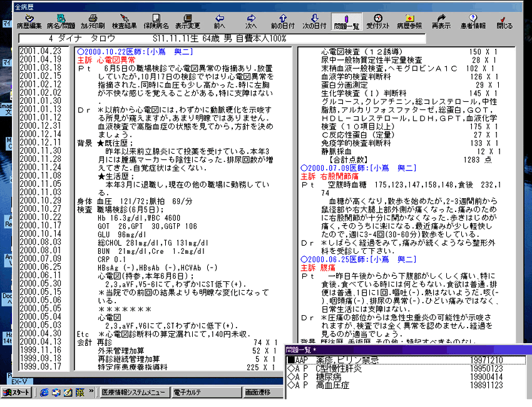The width and height of the screenshot is (532, 407).
Task: Select the date 1999.11.16 in the list
Action: point(41,349)
